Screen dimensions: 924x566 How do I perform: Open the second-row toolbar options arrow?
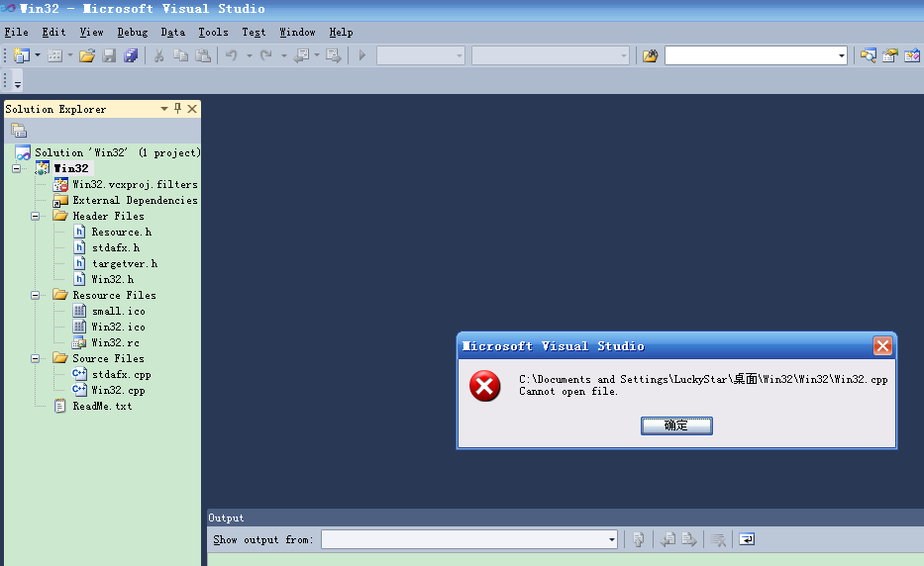coord(18,84)
